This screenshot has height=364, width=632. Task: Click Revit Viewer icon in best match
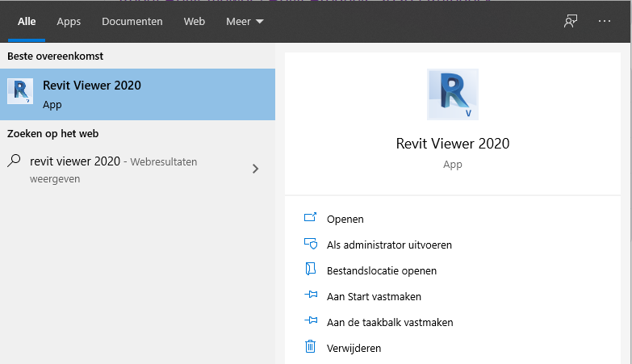(20, 91)
